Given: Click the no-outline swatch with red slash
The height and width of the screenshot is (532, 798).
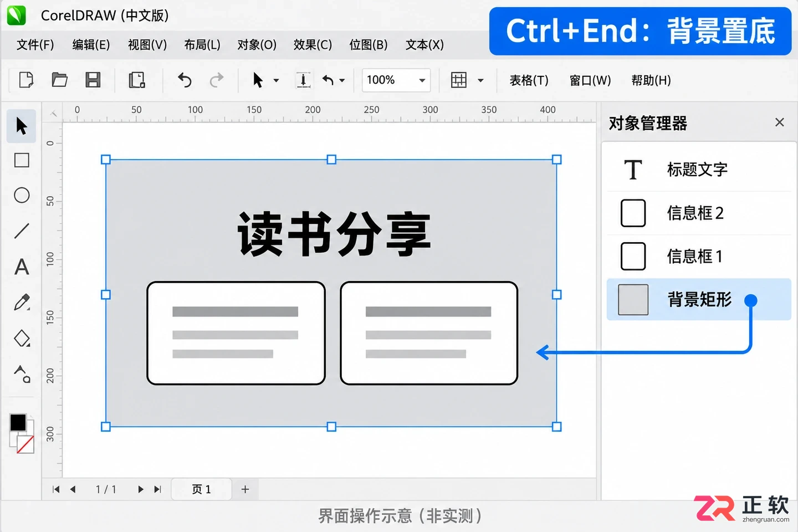Looking at the screenshot, I should click(25, 444).
